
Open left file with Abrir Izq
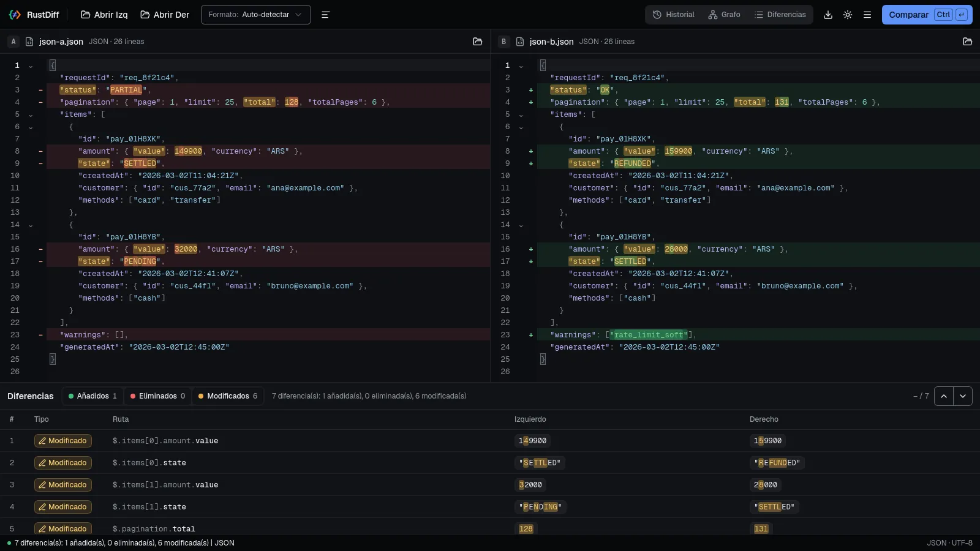104,15
